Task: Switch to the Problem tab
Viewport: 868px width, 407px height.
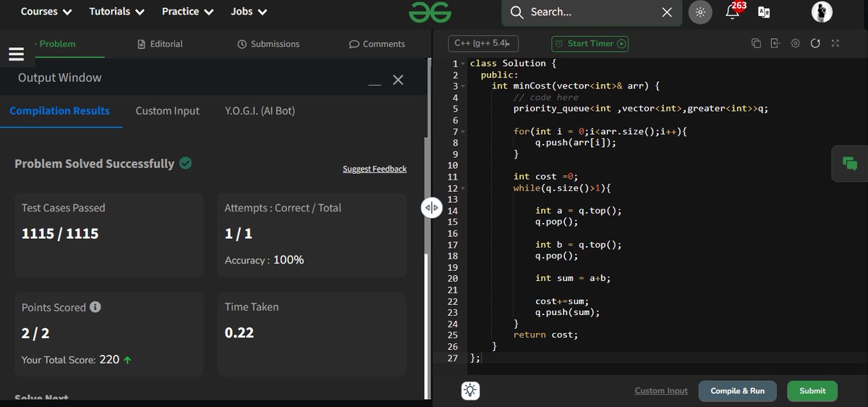Action: (x=56, y=44)
